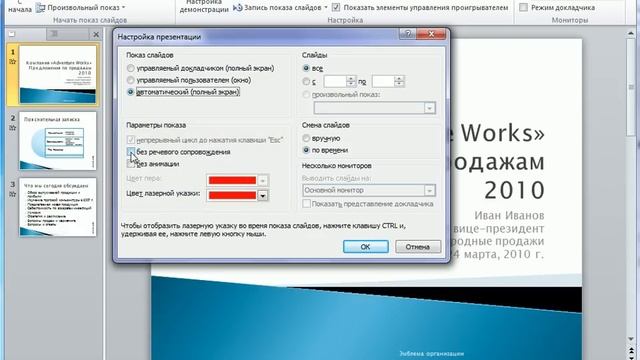The height and width of the screenshot is (360, 640).
Task: Toggle 'Показать элементы управления проигрывателем' checkbox
Action: [x=336, y=7]
